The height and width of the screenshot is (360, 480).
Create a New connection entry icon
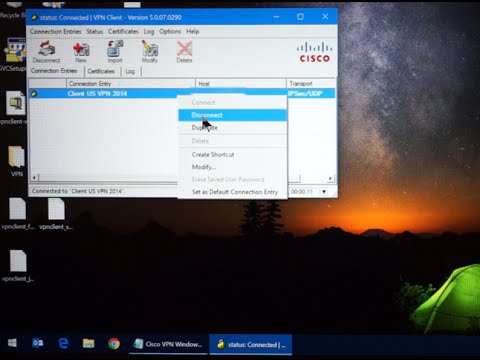[x=81, y=52]
